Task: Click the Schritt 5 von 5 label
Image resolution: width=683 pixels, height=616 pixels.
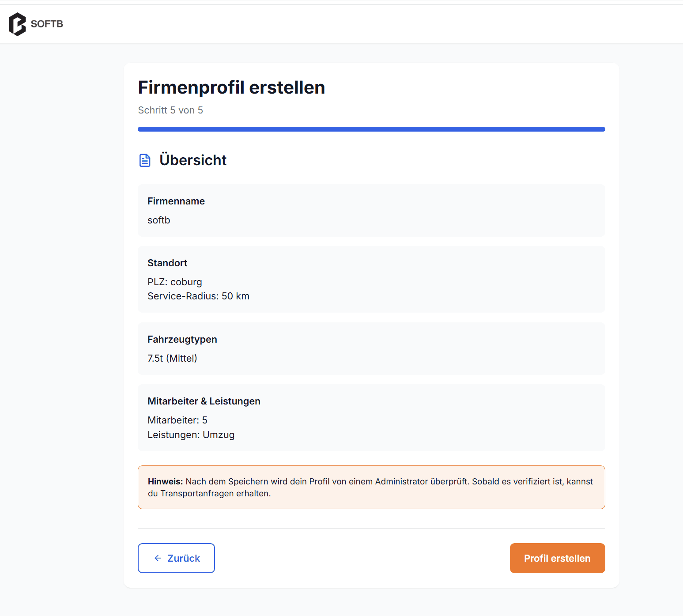Action: point(170,110)
